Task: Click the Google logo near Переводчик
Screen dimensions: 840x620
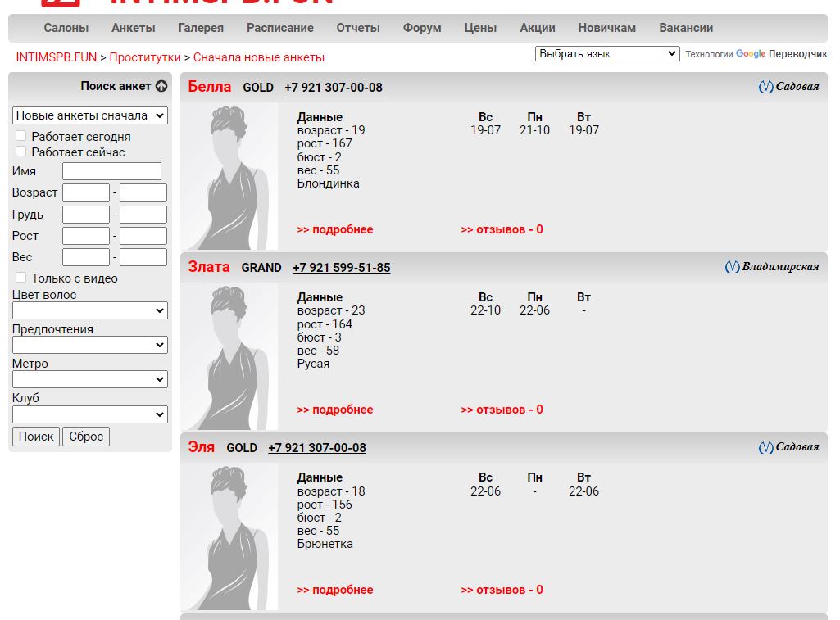Action: (x=750, y=54)
